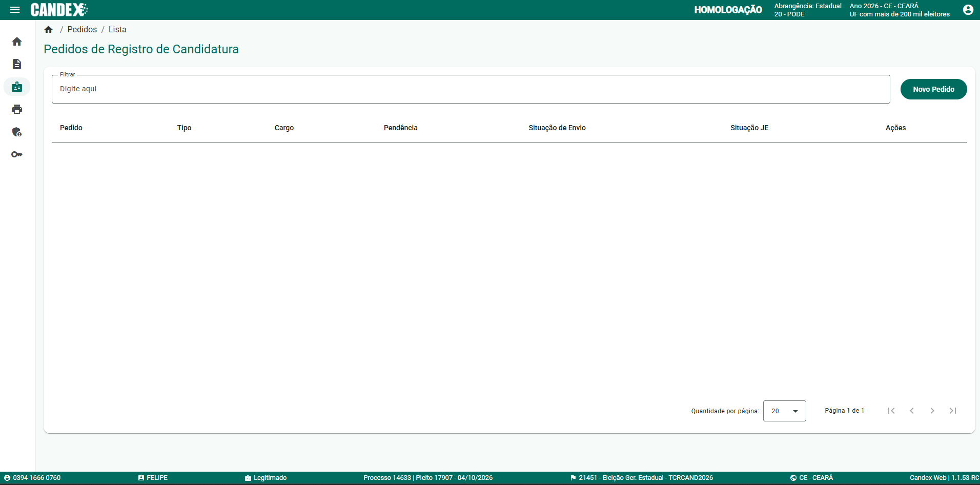Screen dimensions: 980x485
Task: Click the breadcrumb home icon
Action: (x=49, y=30)
